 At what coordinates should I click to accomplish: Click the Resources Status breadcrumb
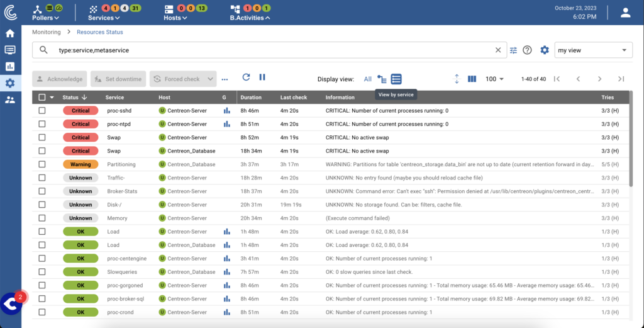click(x=100, y=32)
